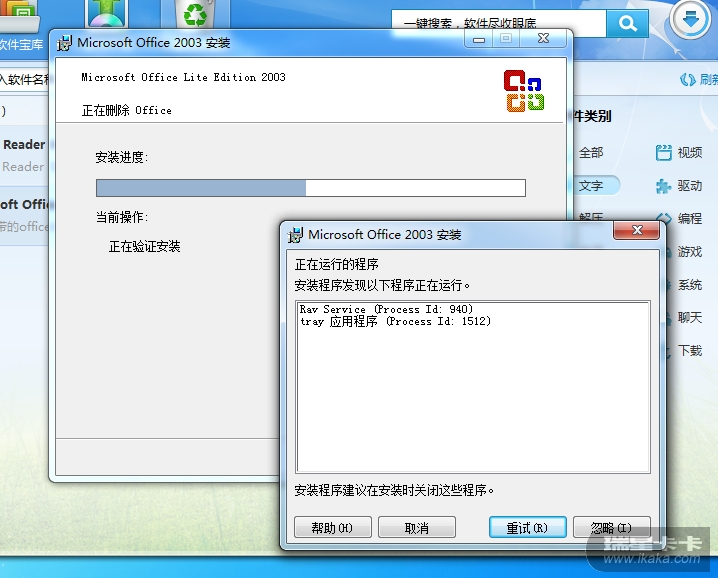
Task: Close the main Office 2003 install window
Action: 544,38
